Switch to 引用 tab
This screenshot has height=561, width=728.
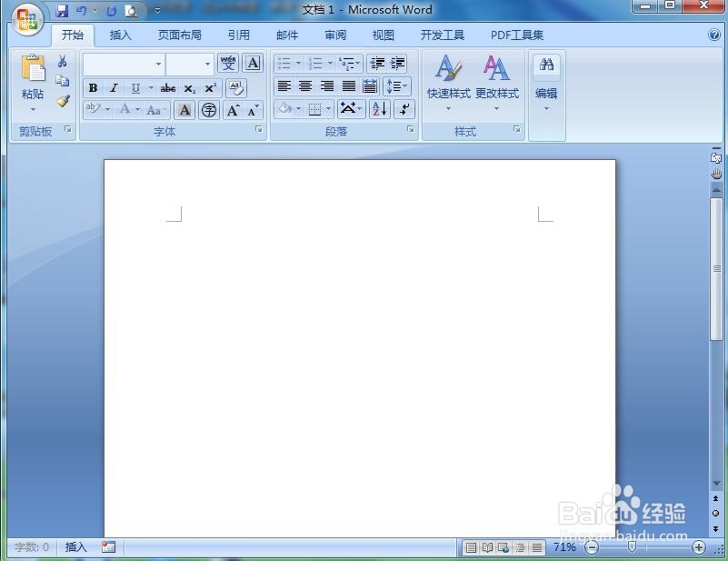tap(239, 35)
